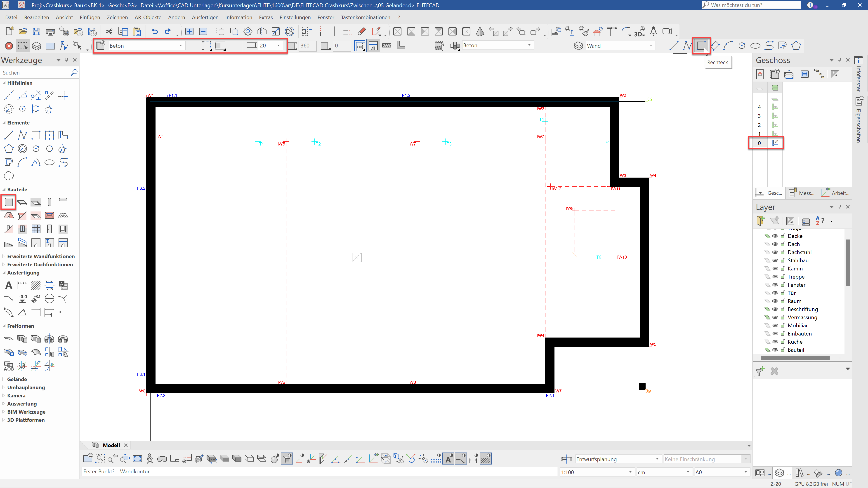Open the AR-Objekte menu
This screenshot has height=488, width=868.
click(x=148, y=17)
